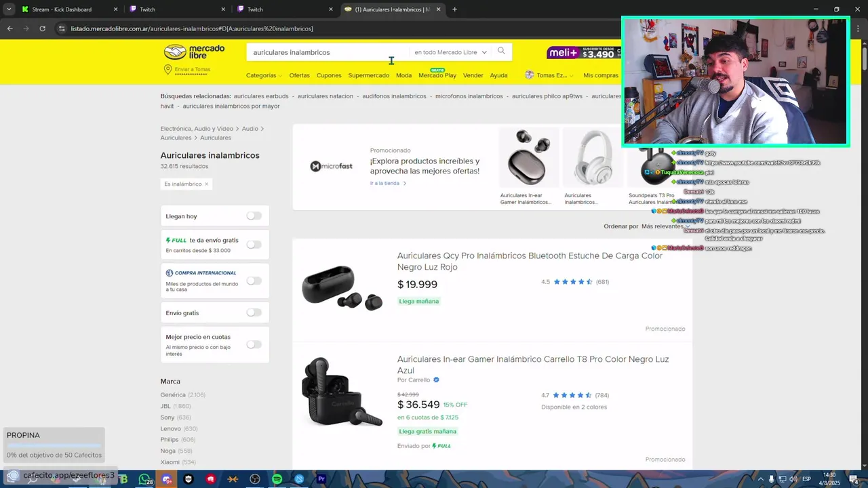The height and width of the screenshot is (488, 868).
Task: Open the tab search chevron at top left
Action: click(x=8, y=9)
